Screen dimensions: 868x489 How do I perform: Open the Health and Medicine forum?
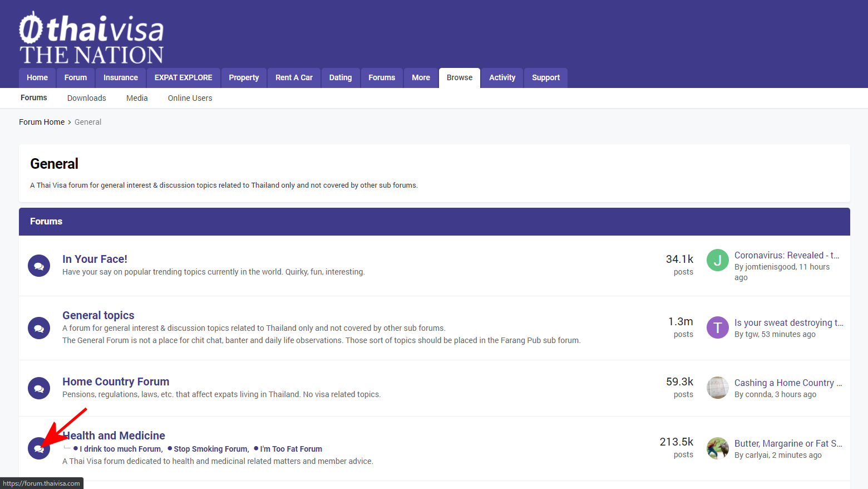[x=114, y=436]
